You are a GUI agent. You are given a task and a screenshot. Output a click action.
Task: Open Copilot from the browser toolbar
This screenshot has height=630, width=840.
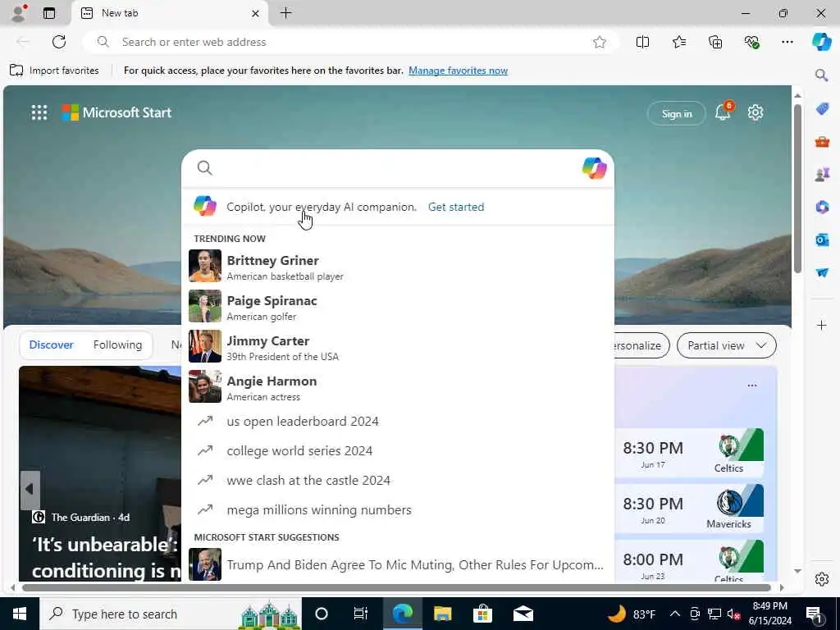pos(822,42)
